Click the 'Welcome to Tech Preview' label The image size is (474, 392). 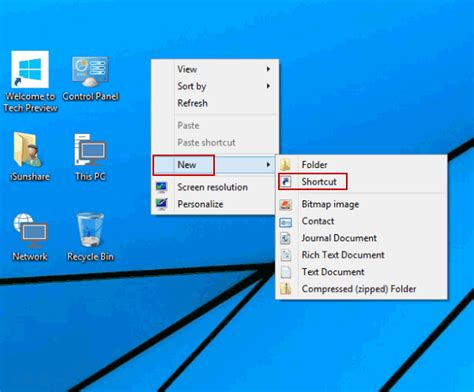[x=30, y=102]
